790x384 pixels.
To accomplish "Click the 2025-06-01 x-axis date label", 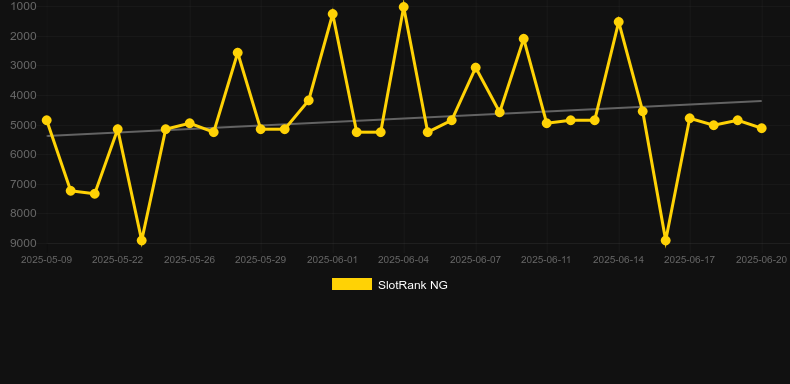I will [333, 260].
